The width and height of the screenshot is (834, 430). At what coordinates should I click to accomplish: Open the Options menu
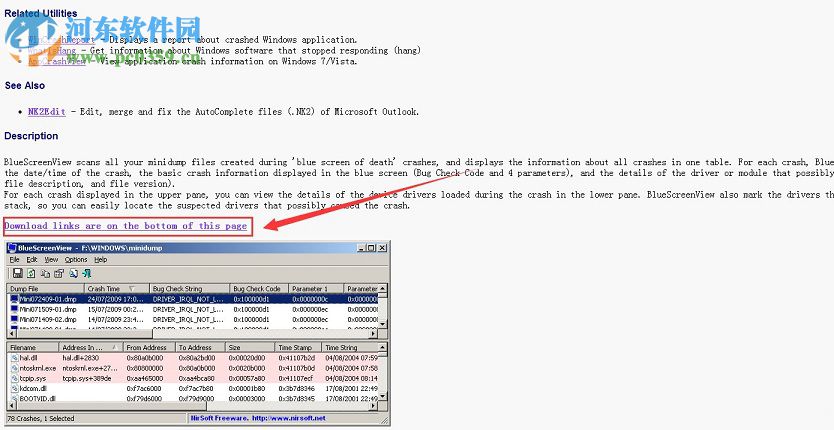click(76, 260)
